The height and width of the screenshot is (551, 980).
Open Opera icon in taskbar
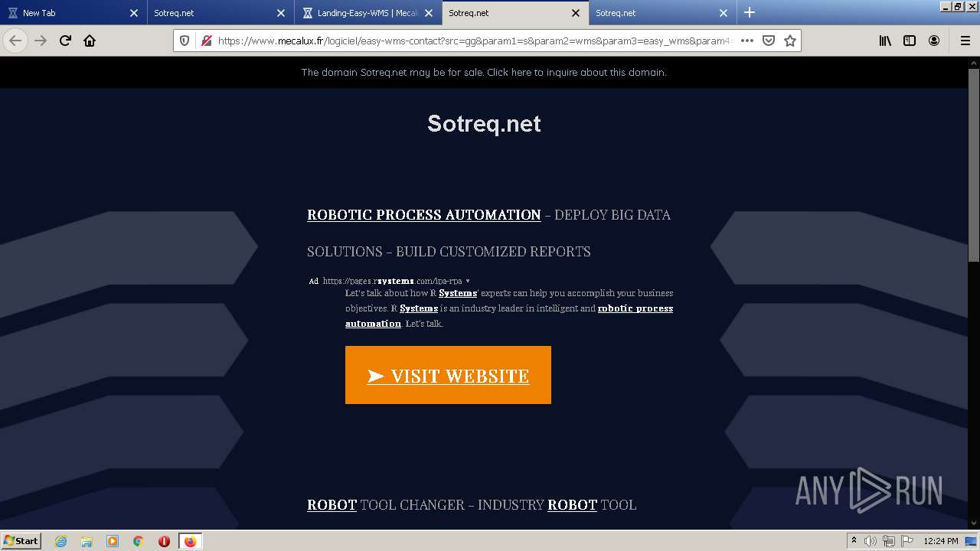[x=164, y=541]
